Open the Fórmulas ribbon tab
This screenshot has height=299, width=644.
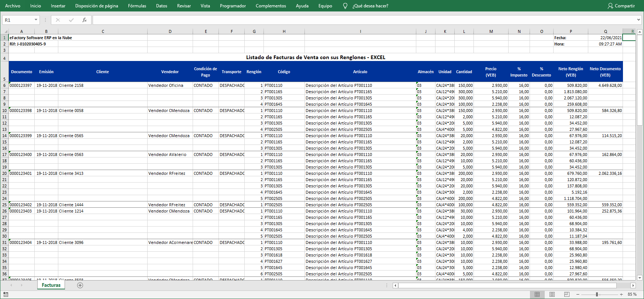pos(137,6)
